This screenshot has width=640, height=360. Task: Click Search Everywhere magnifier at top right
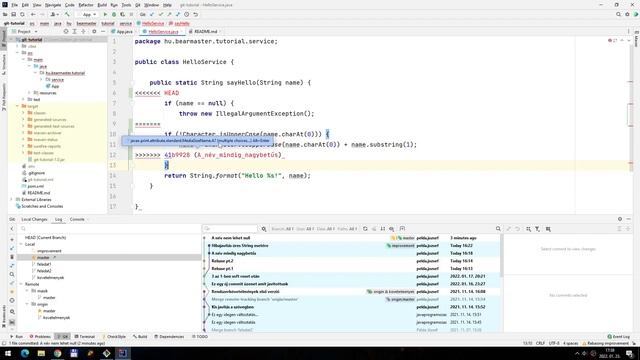click(618, 14)
